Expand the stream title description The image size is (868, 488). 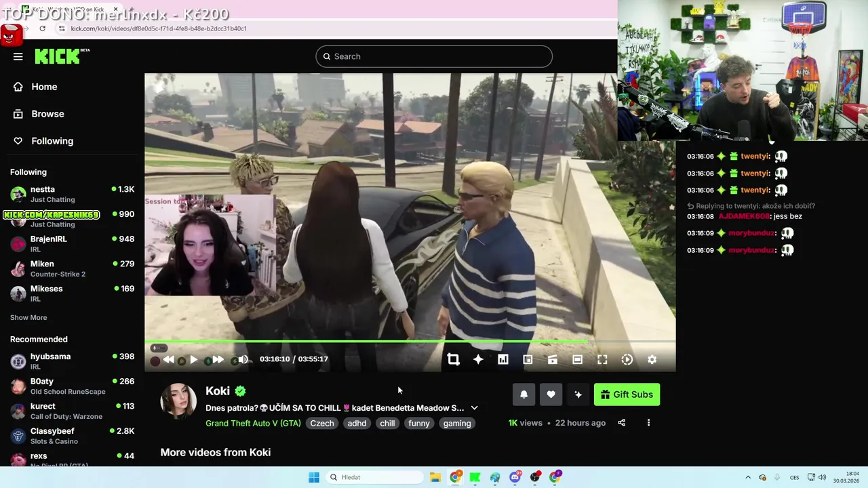pos(474,408)
